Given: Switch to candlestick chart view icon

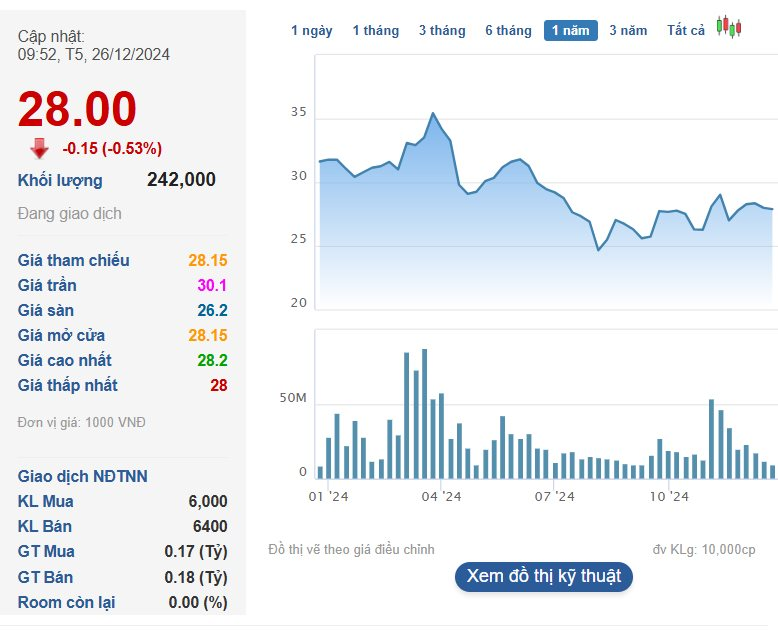Looking at the screenshot, I should click(x=730, y=29).
